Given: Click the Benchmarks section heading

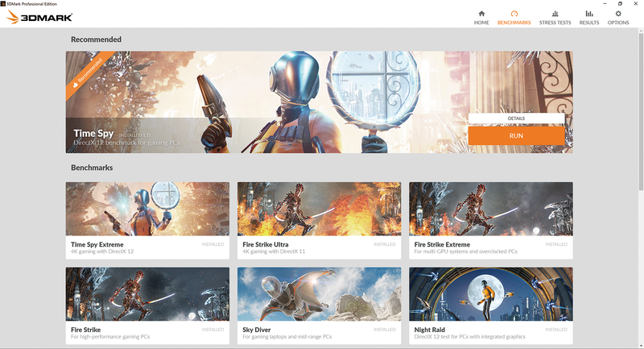Looking at the screenshot, I should pyautogui.click(x=92, y=168).
